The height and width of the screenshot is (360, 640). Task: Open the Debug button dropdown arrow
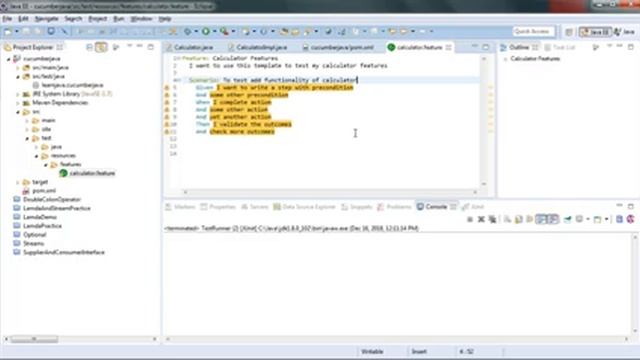click(196, 31)
